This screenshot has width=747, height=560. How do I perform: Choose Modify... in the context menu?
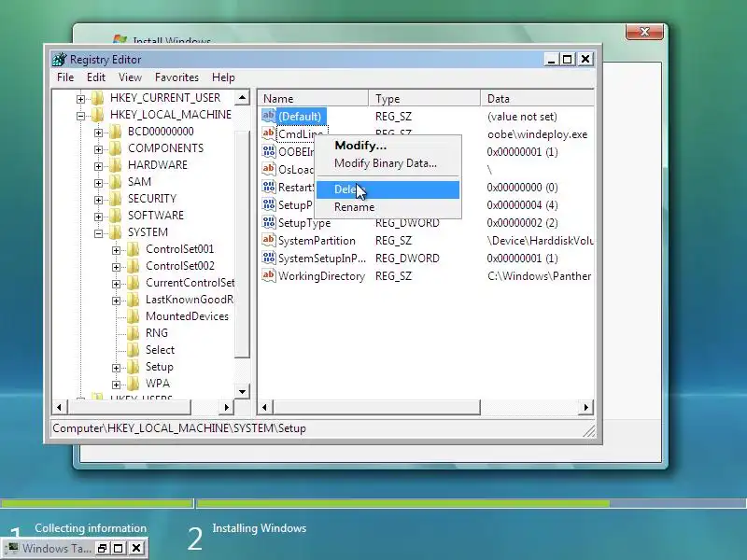[388, 146]
